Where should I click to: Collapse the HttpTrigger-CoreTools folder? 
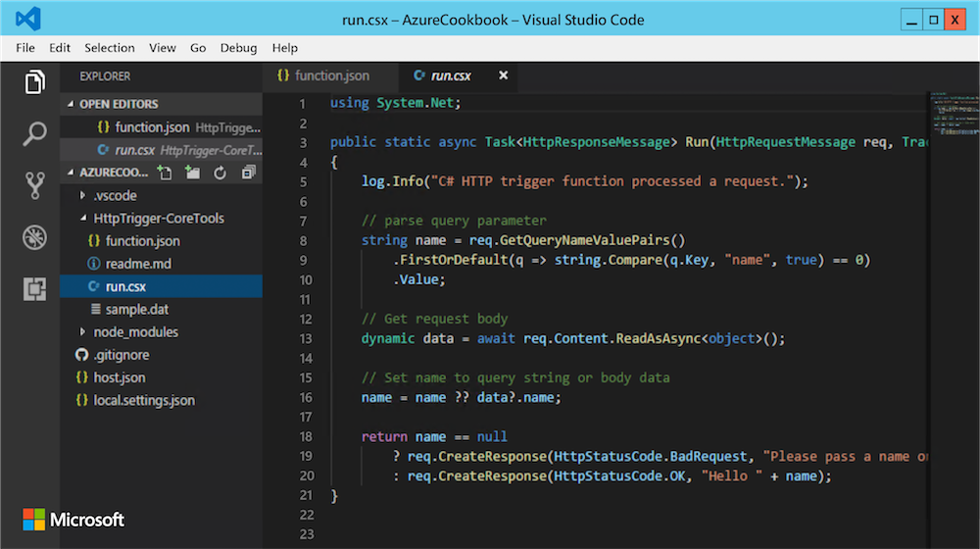pos(82,219)
